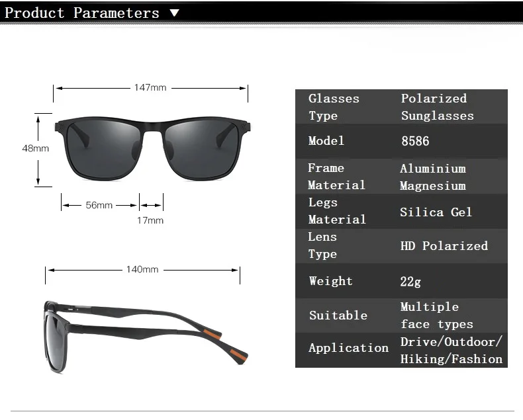The width and height of the screenshot is (523, 420).
Task: Click the front-view sunglasses image
Action: [153, 148]
